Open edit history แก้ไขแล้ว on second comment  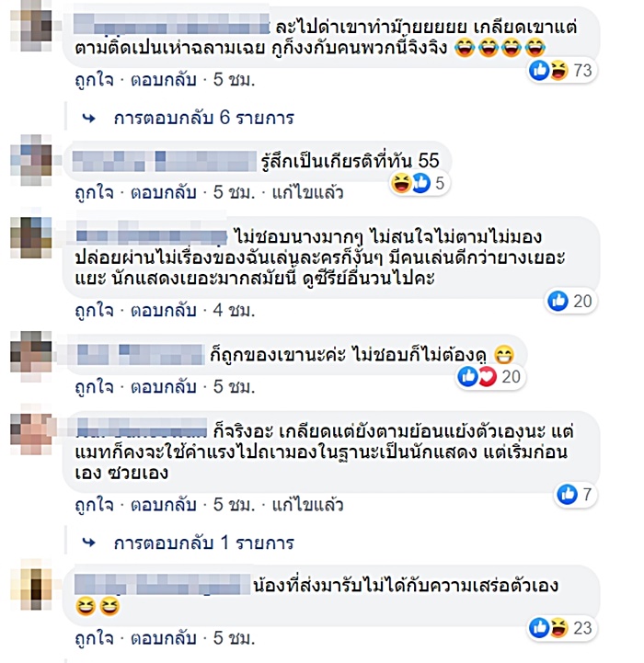(x=307, y=192)
